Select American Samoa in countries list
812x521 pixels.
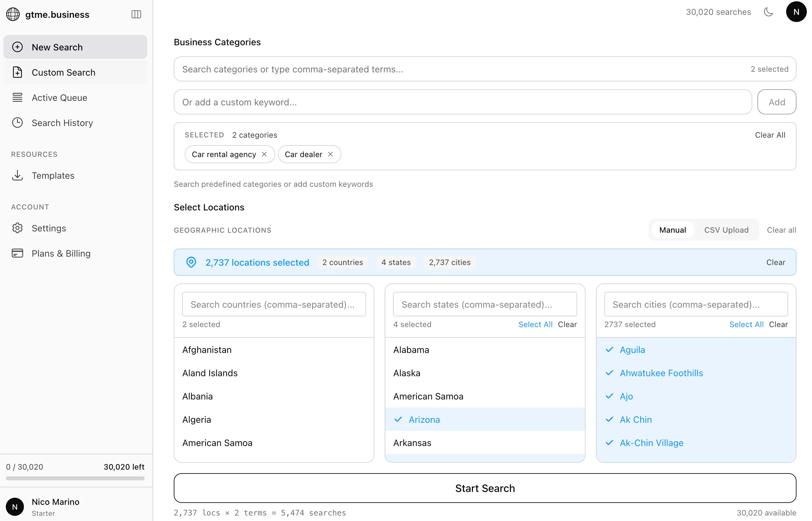point(274,443)
